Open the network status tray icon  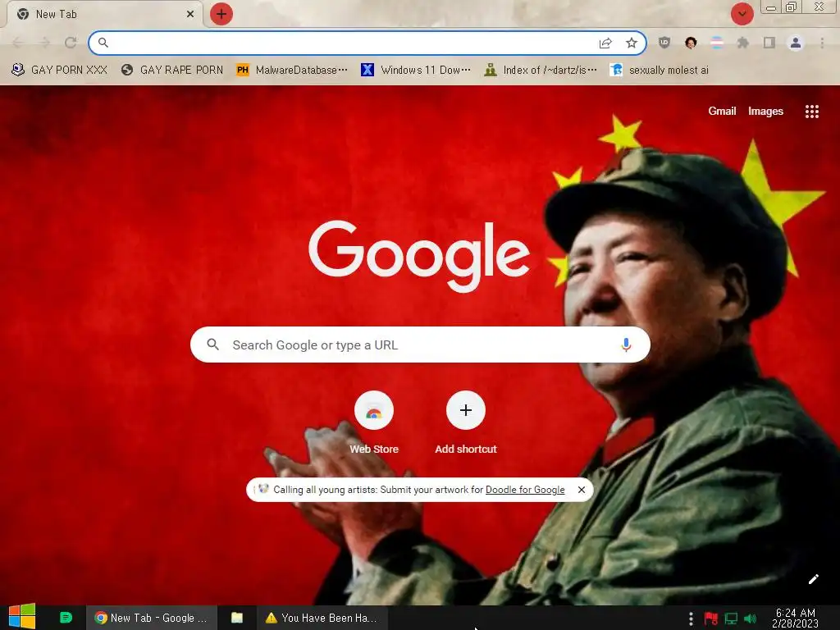click(731, 619)
